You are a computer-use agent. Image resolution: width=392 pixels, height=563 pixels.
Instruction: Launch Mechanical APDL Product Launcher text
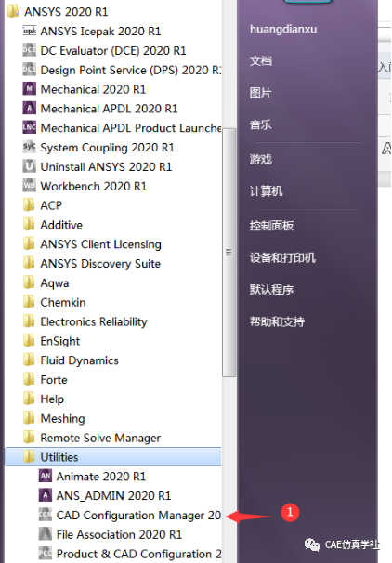coord(131,128)
